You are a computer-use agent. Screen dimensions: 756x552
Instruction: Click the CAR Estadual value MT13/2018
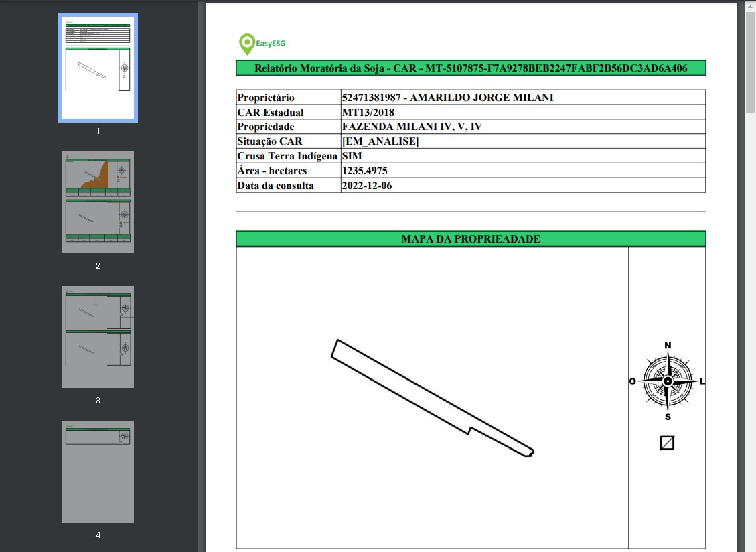pos(368,113)
